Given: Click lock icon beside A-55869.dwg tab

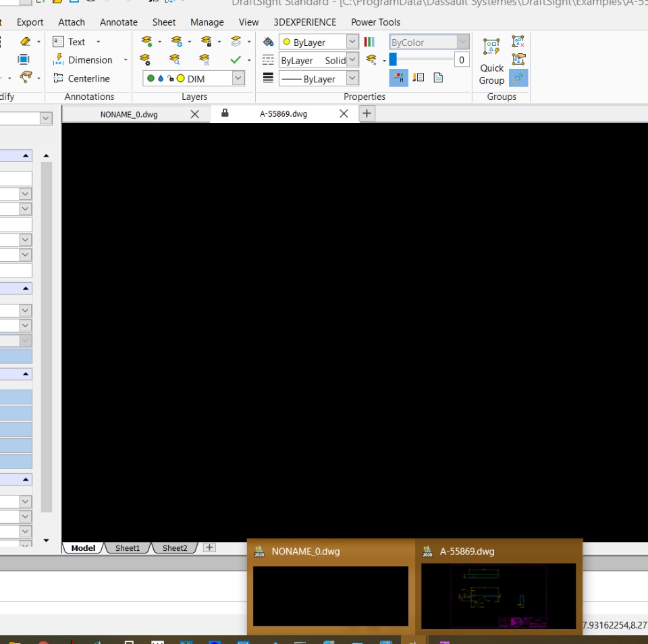Looking at the screenshot, I should tap(225, 113).
